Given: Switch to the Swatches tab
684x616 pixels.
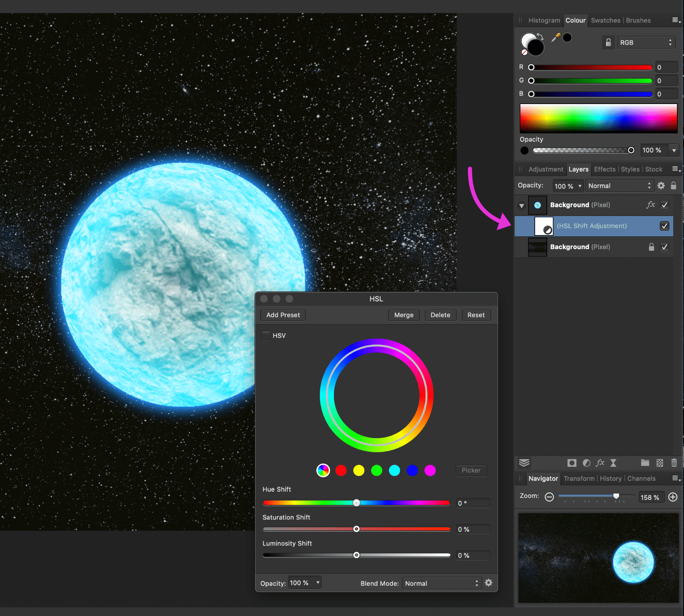Looking at the screenshot, I should click(605, 20).
